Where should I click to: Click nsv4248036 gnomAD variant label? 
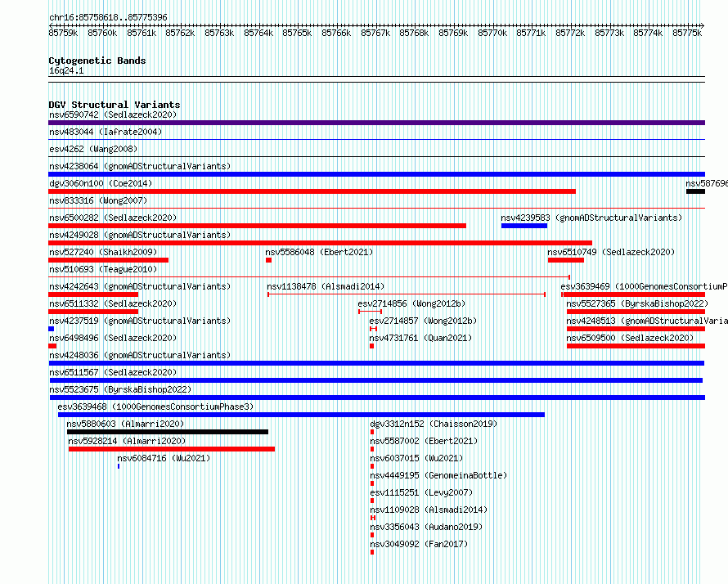pos(140,355)
